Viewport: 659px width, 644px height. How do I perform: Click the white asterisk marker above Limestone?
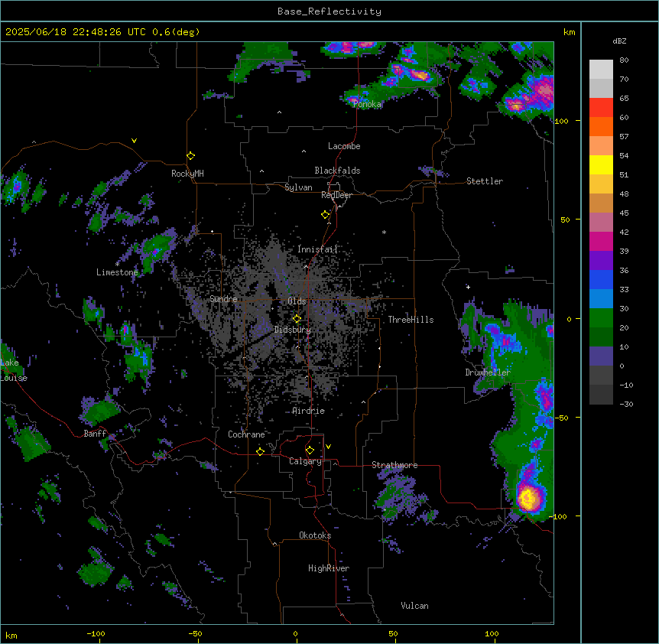117,264
